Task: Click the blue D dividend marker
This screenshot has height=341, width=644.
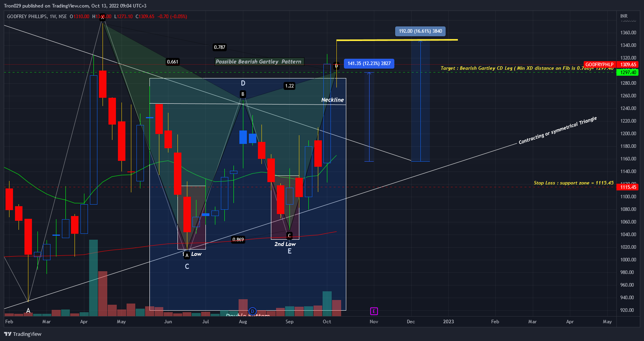Action: point(252,311)
